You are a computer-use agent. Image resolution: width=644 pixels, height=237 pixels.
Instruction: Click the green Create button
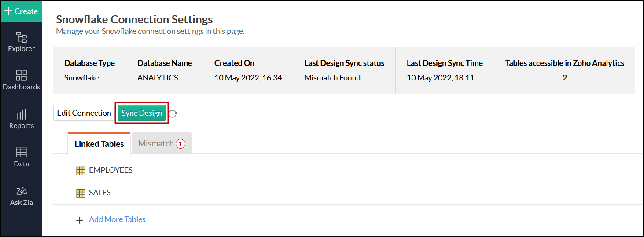point(21,11)
